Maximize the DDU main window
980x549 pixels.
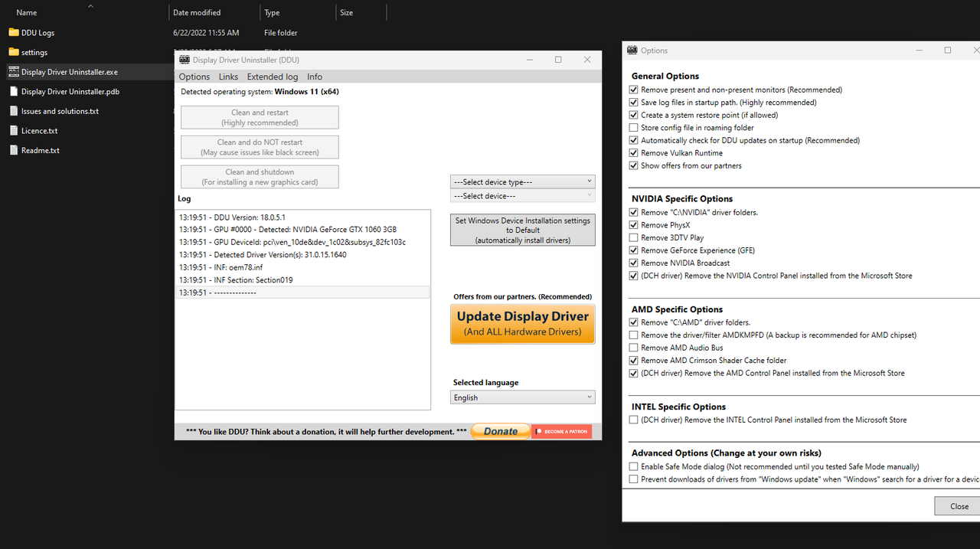tap(558, 60)
